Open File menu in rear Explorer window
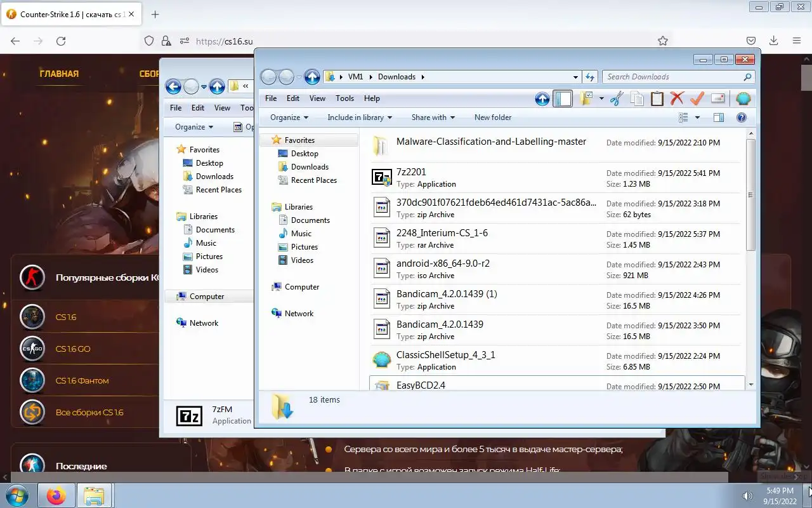812x508 pixels. pos(176,108)
